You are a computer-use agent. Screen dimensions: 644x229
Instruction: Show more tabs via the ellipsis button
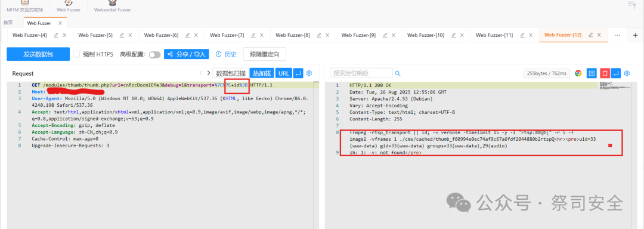[617, 35]
